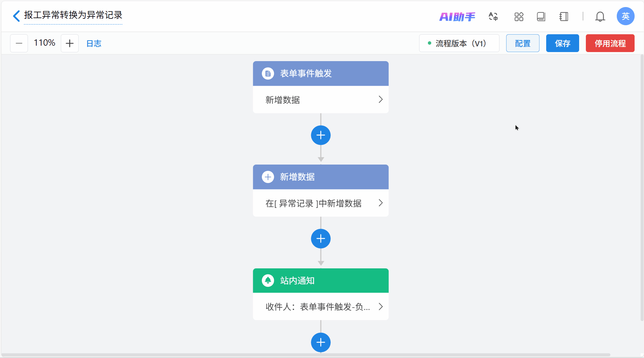644x358 pixels.
Task: Open the notebook icon in header
Action: coord(564,16)
